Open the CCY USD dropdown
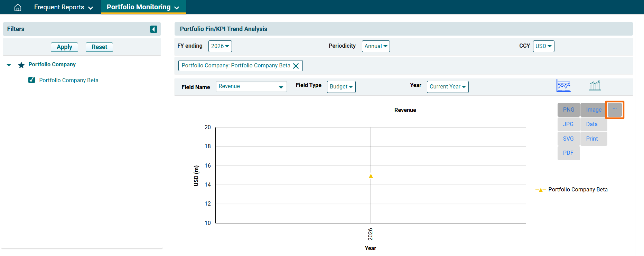 [543, 46]
